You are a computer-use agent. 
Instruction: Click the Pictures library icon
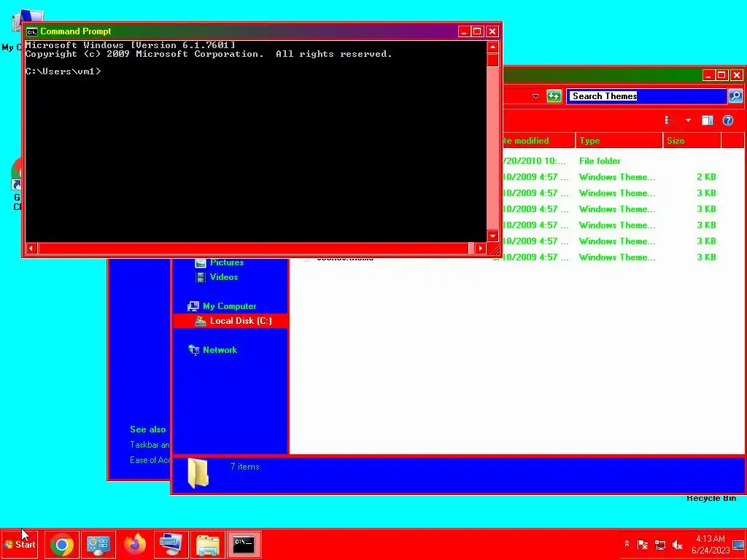201,262
